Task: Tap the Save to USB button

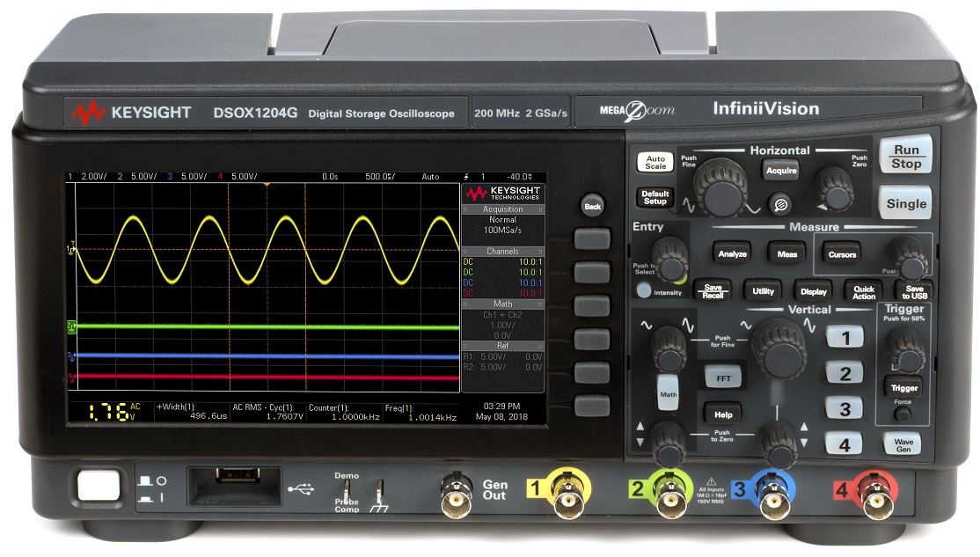Action: (914, 292)
